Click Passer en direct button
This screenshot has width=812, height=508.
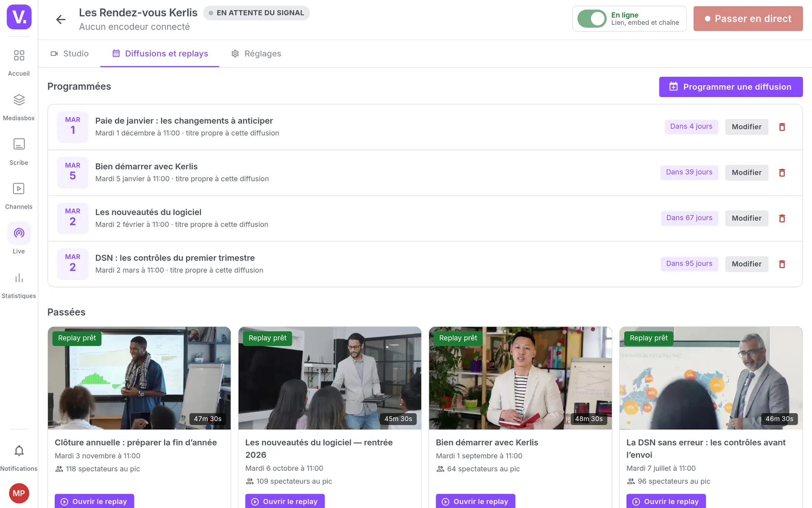point(748,19)
